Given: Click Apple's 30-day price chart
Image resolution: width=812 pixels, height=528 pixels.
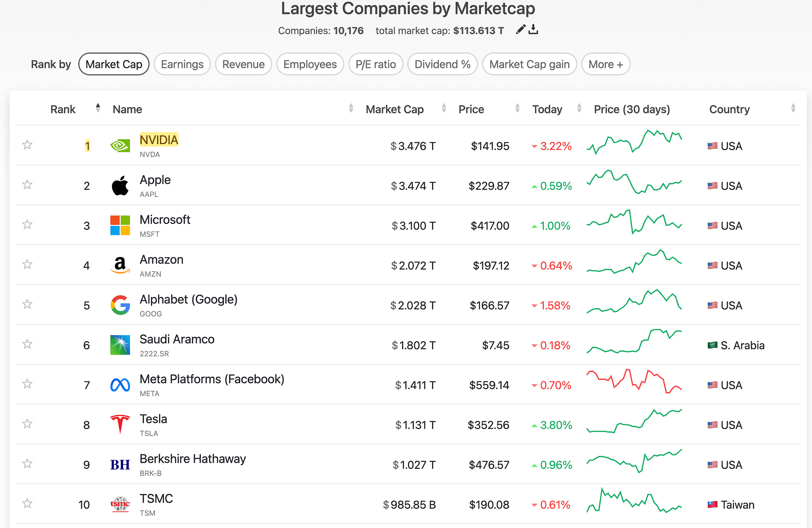Looking at the screenshot, I should pyautogui.click(x=634, y=181).
